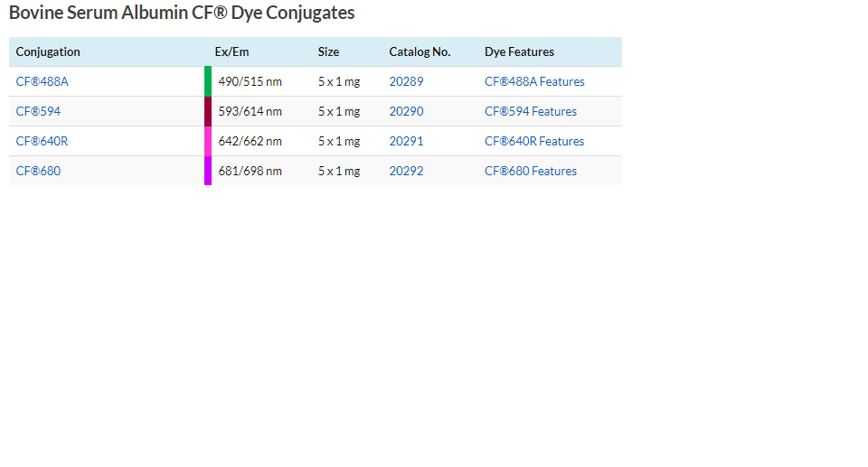Click the purple CF®680 color swatch
Viewport: 868px width, 467px height.
(208, 171)
